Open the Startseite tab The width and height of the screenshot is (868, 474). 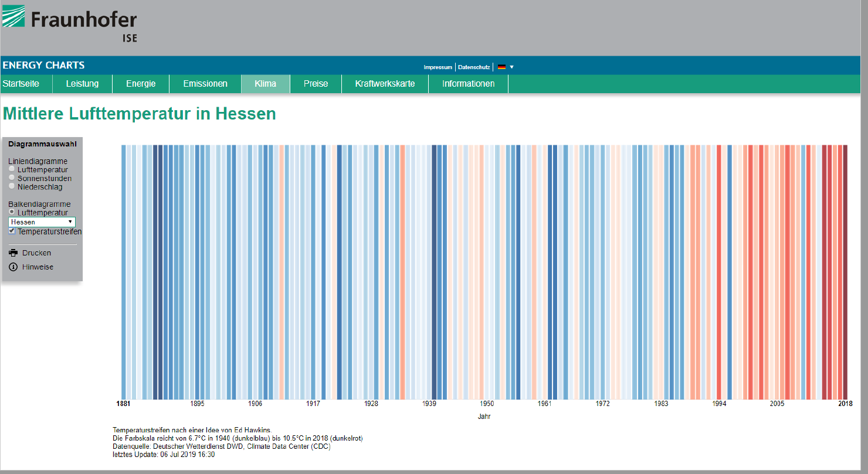(21, 84)
